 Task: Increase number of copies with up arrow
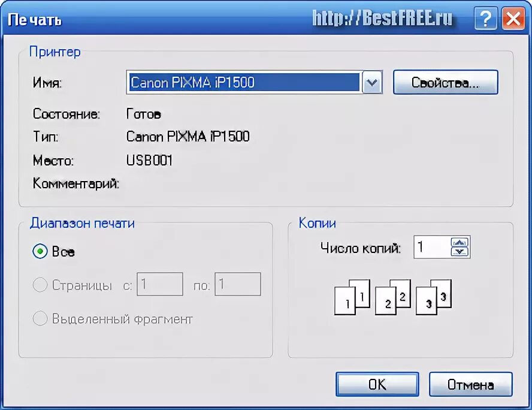[x=460, y=242]
